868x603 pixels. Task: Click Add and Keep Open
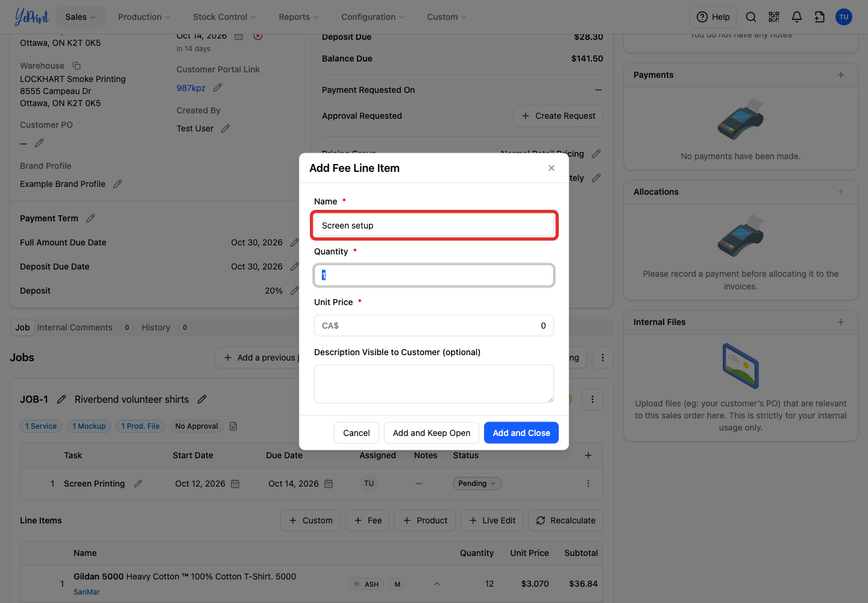point(432,433)
